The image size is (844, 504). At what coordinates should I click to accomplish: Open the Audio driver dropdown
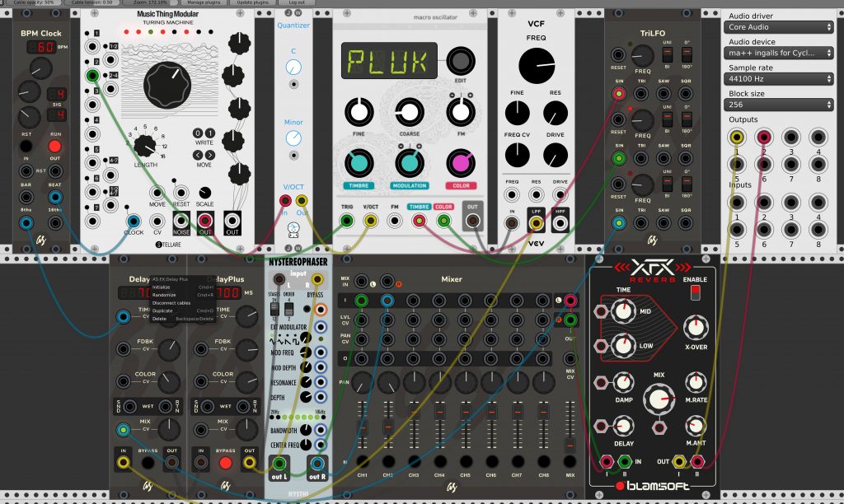tap(778, 27)
